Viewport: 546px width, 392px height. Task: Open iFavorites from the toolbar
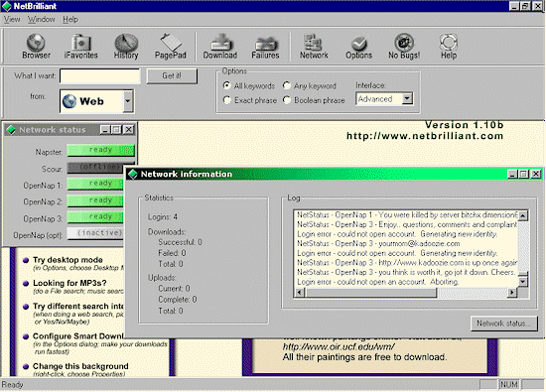(x=80, y=46)
